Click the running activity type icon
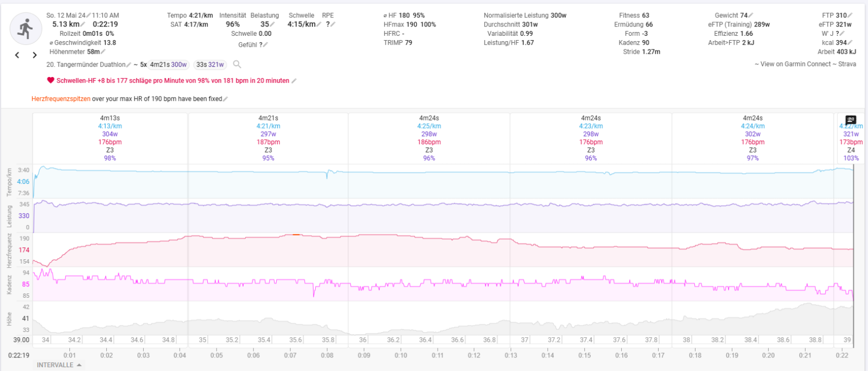 [x=25, y=29]
